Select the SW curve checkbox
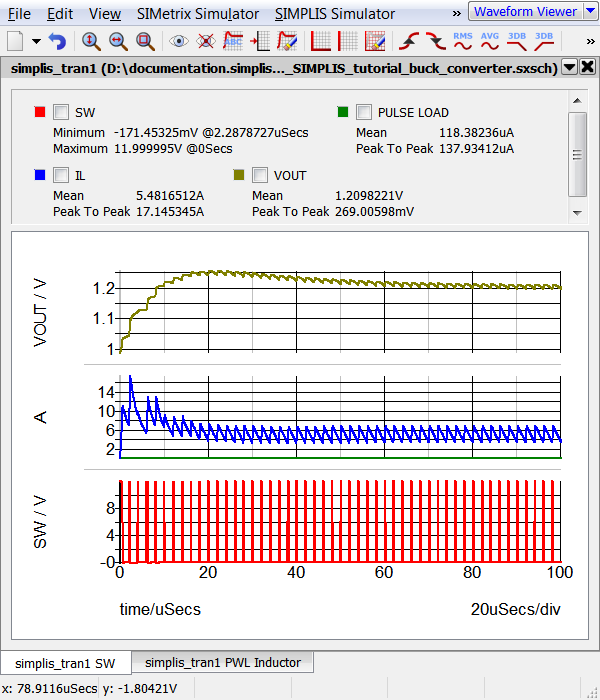Viewport: 600px width, 700px height. (x=61, y=112)
